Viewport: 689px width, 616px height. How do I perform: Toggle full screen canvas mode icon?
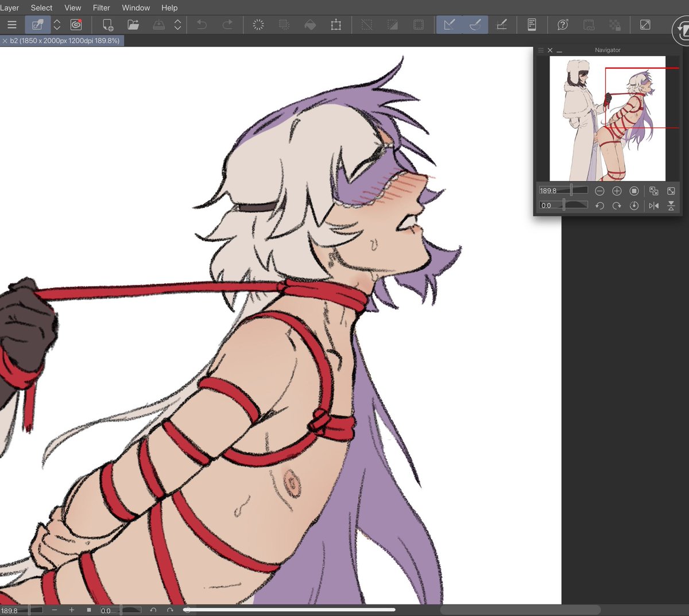[645, 25]
